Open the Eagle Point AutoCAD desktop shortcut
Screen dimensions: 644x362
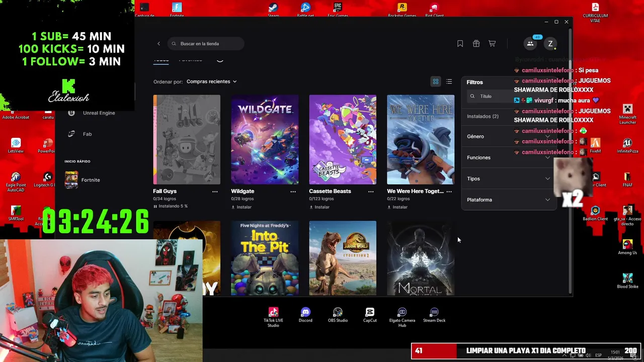coord(16,182)
